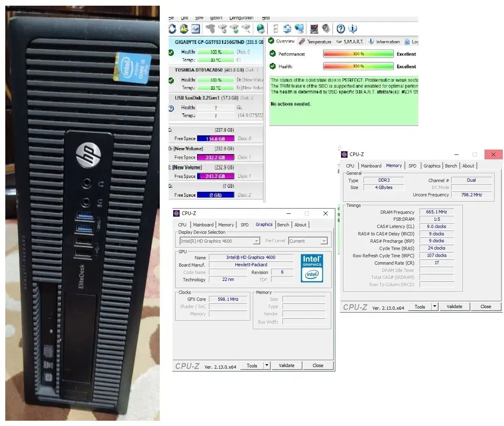Select SPD tab in CPU-Z Graphics window
The height and width of the screenshot is (426, 504).
coord(244,225)
